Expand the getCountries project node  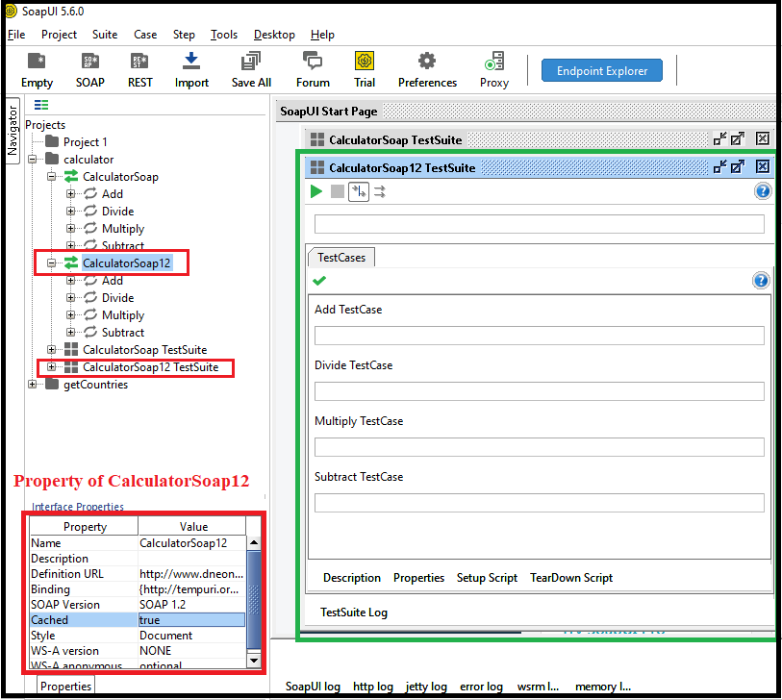(x=33, y=385)
